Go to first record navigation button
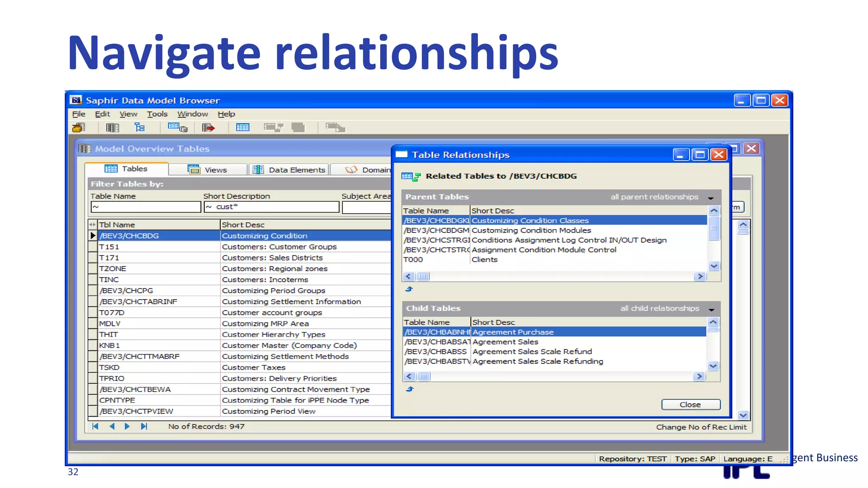 click(95, 427)
